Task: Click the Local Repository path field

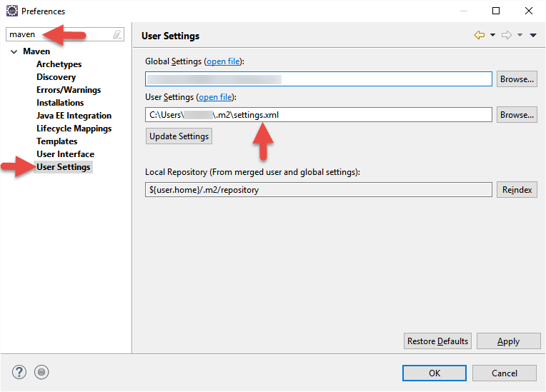Action: 318,189
